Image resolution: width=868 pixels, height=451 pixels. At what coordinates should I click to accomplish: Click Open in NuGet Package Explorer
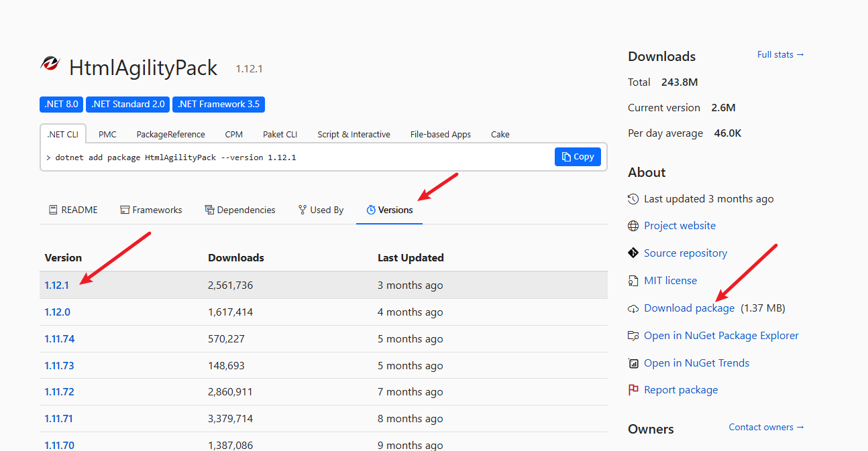point(721,336)
